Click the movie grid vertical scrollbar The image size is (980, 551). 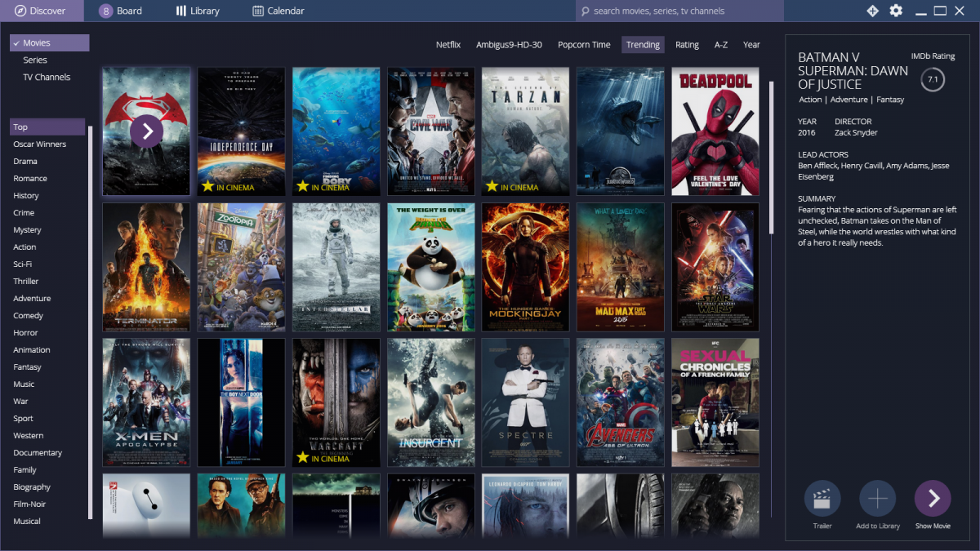coord(772,158)
